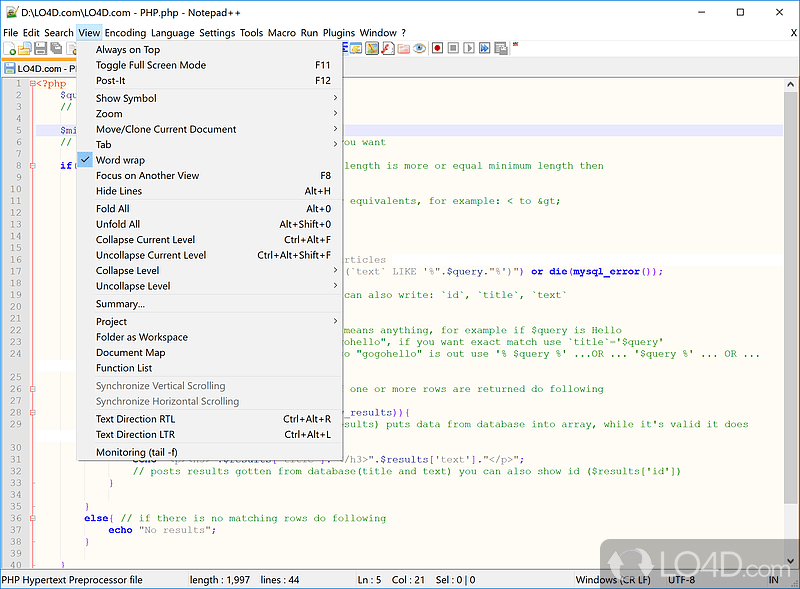
Task: Expand the Show Symbol submenu
Action: pyautogui.click(x=209, y=98)
